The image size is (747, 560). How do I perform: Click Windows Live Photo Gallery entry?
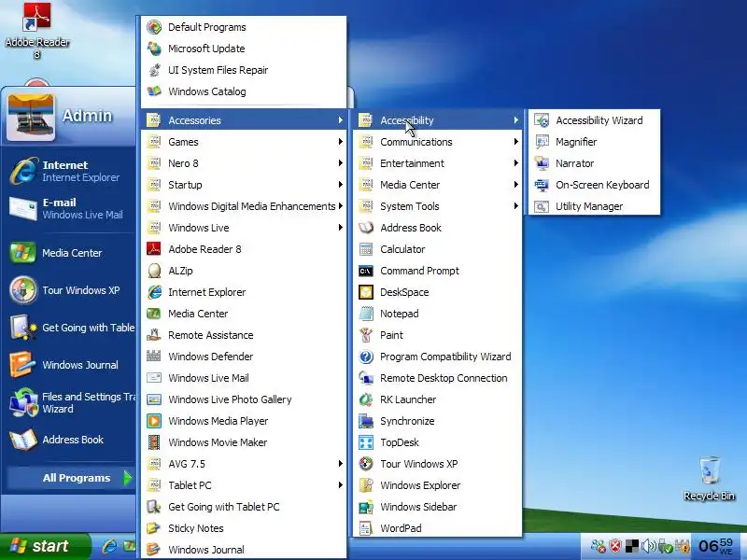244,399
